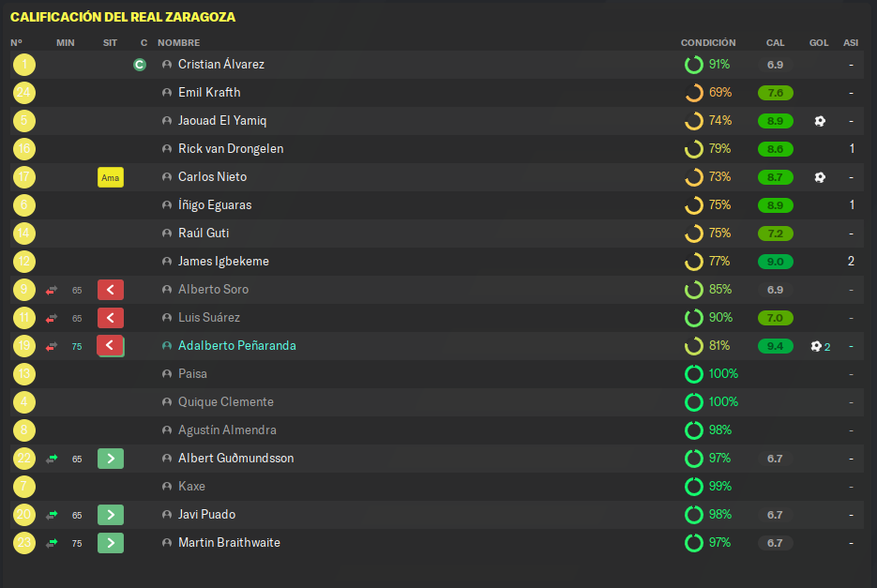This screenshot has width=877, height=588.
Task: Click the swap arrows icon beside Martin Braithwaite
Action: (52, 543)
